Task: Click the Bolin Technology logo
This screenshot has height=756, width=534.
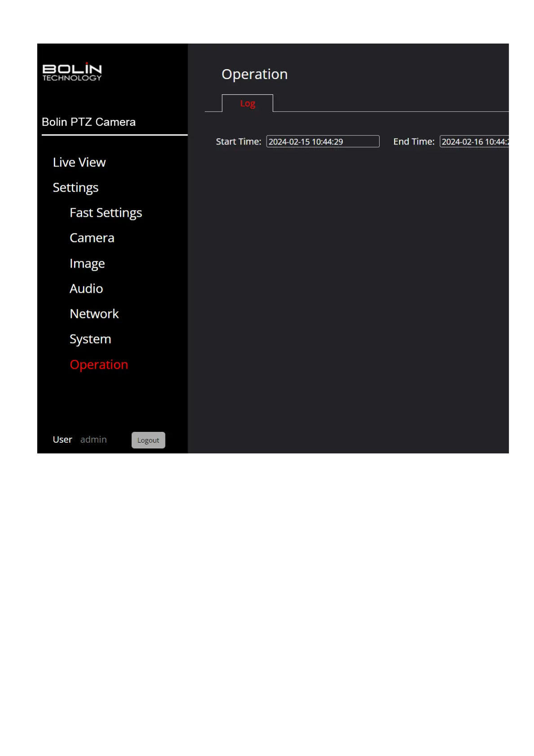Action: click(72, 72)
